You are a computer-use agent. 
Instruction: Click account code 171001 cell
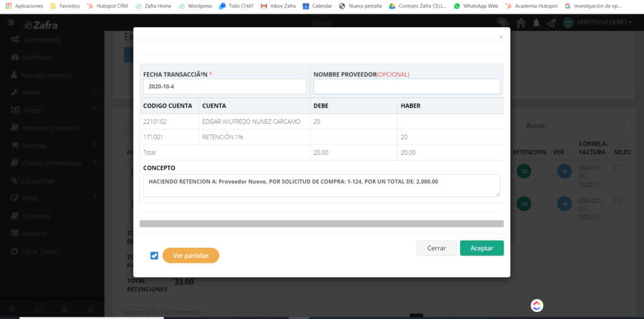tap(170, 137)
